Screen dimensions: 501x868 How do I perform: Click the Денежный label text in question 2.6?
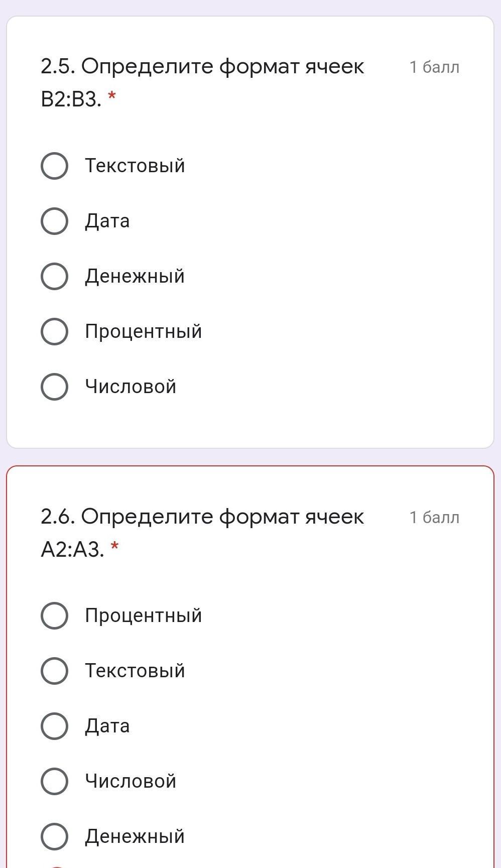coord(135,837)
